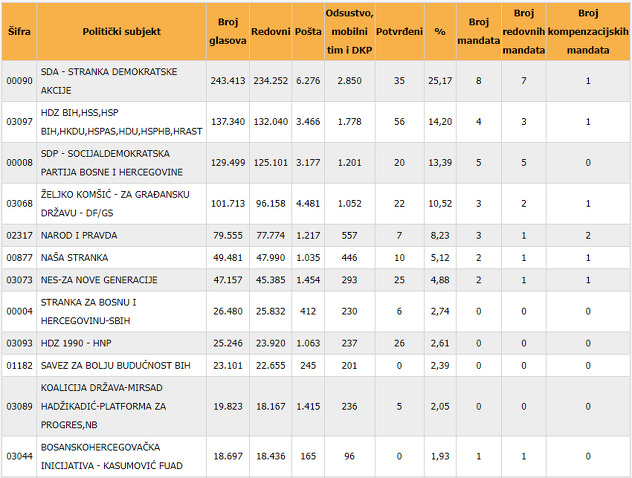Click regular votes value 234.252
Image resolution: width=632 pixels, height=478 pixels.
tap(270, 81)
